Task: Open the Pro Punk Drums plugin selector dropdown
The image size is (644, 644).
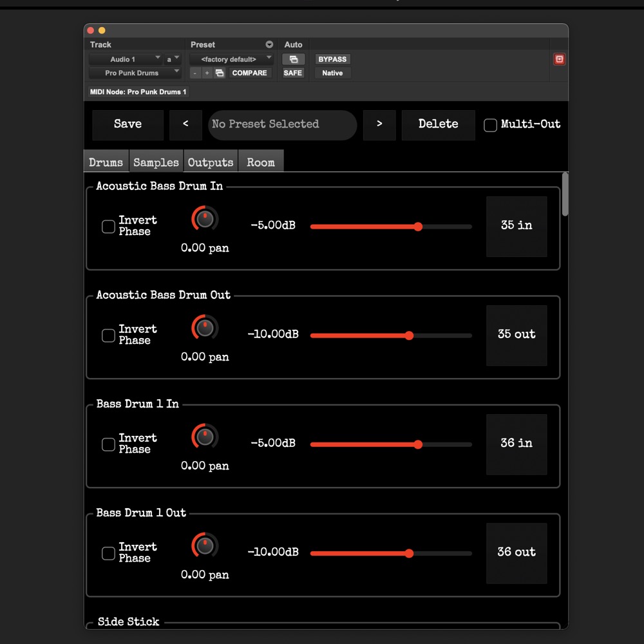Action: [135, 73]
